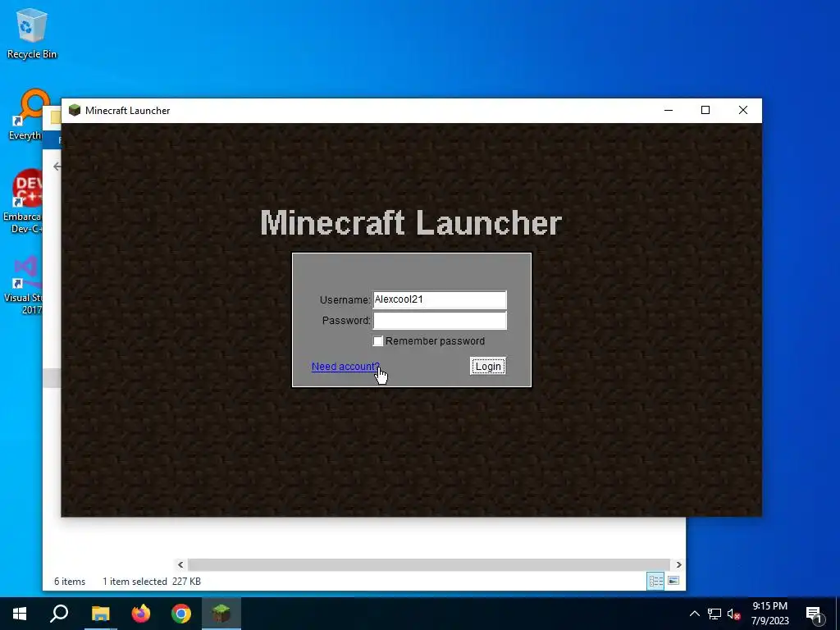Image resolution: width=840 pixels, height=630 pixels.
Task: Open the network status tray icon
Action: pyautogui.click(x=714, y=614)
